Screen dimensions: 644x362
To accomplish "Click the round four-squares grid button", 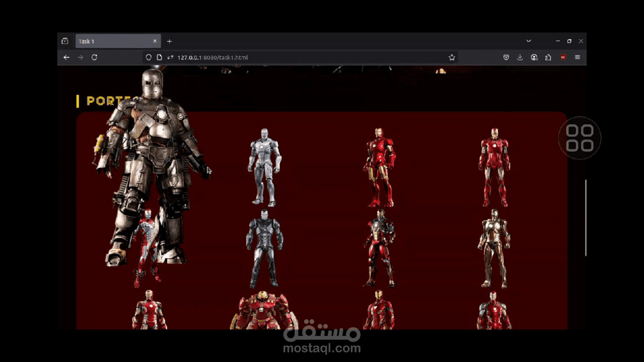I will tap(579, 138).
